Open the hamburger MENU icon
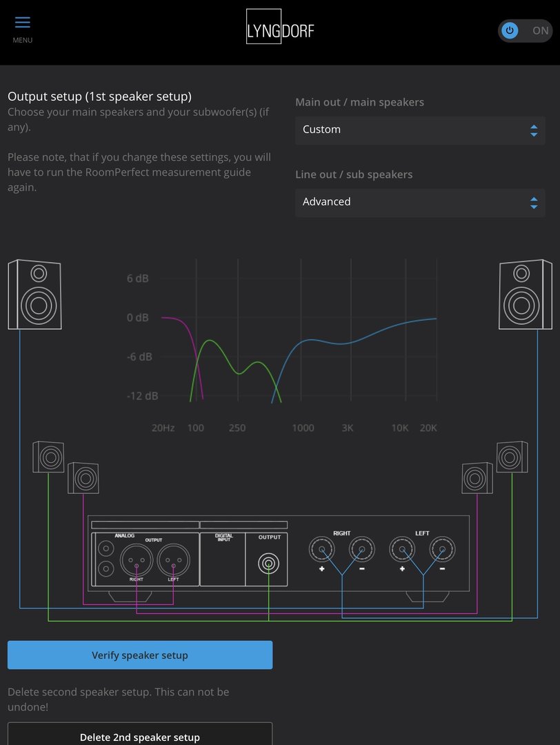 (x=22, y=22)
